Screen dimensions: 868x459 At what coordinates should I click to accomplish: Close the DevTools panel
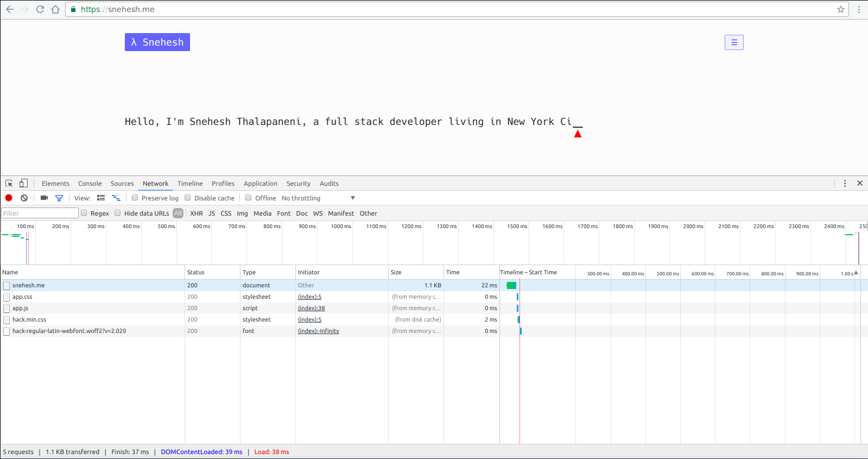pos(860,184)
